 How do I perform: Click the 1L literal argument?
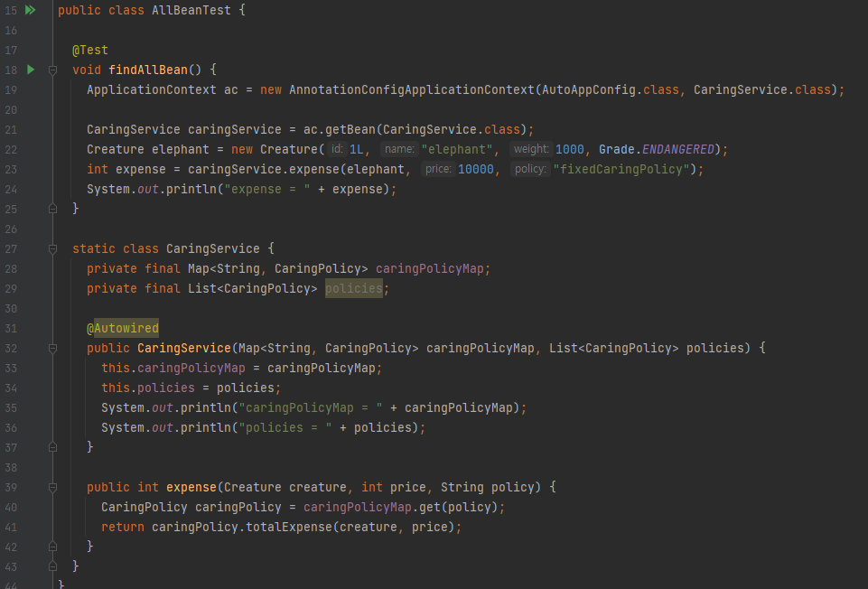point(357,149)
